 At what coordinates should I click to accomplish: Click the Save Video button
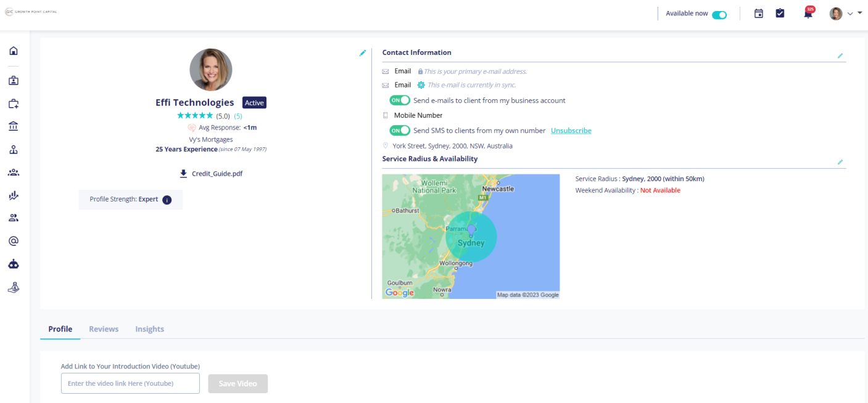[238, 383]
